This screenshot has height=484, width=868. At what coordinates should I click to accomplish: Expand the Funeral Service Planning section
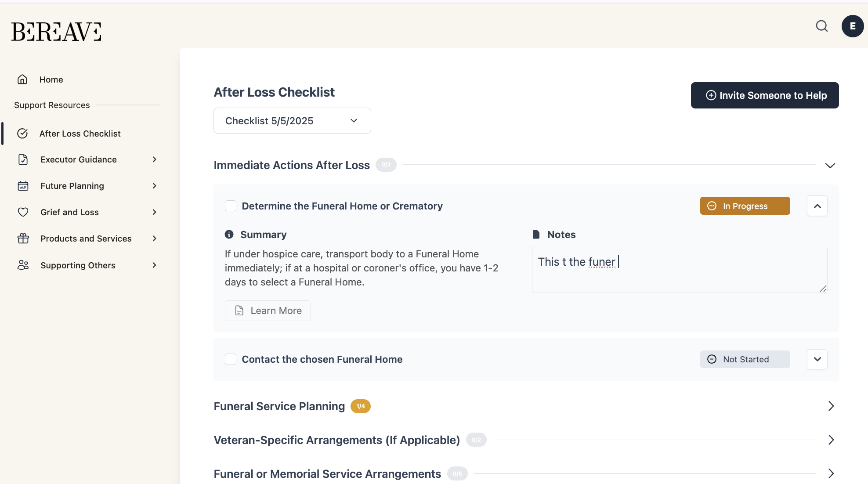[831, 406]
